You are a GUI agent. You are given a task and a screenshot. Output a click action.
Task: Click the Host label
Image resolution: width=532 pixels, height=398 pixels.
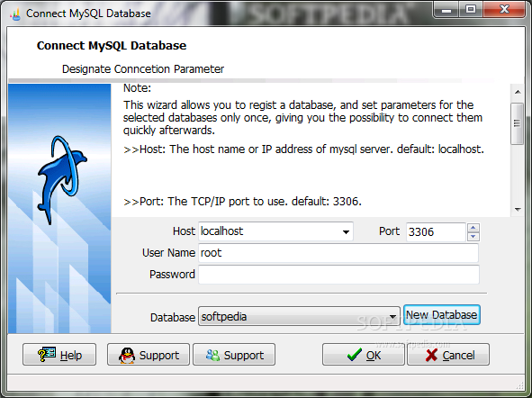(184, 231)
